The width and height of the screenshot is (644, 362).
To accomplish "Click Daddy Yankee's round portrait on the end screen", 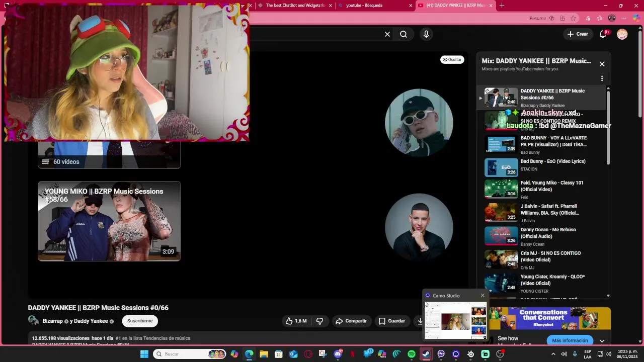I will pyautogui.click(x=419, y=227).
